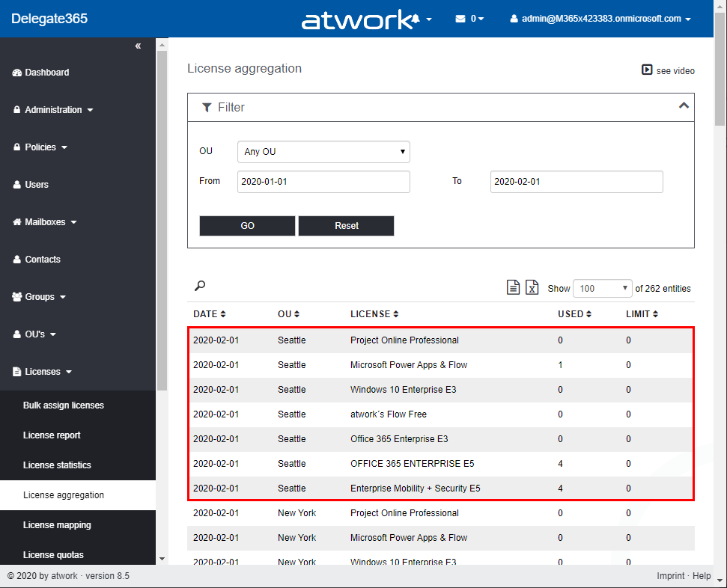Viewport: 727px width, 588px height.
Task: Click into the To date field
Action: pyautogui.click(x=577, y=182)
